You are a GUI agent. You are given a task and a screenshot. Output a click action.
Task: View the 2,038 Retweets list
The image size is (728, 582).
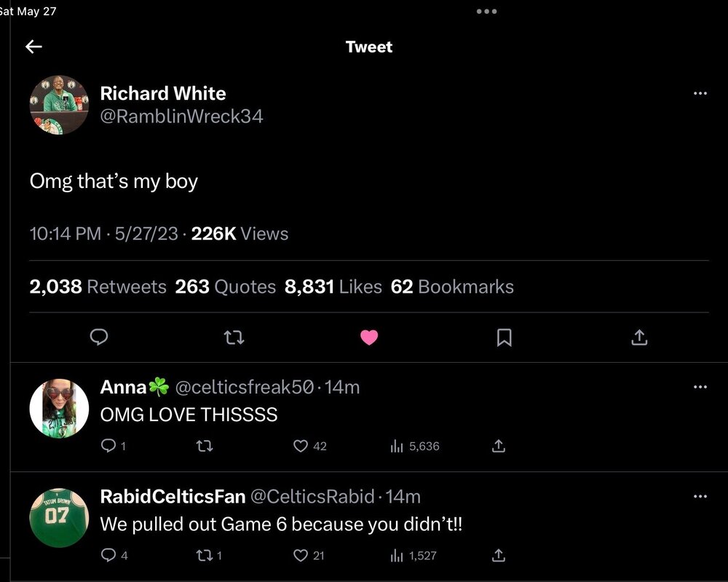(x=98, y=287)
